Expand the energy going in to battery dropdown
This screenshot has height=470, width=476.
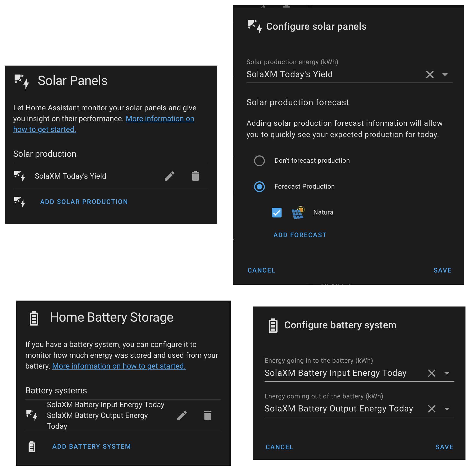click(447, 373)
